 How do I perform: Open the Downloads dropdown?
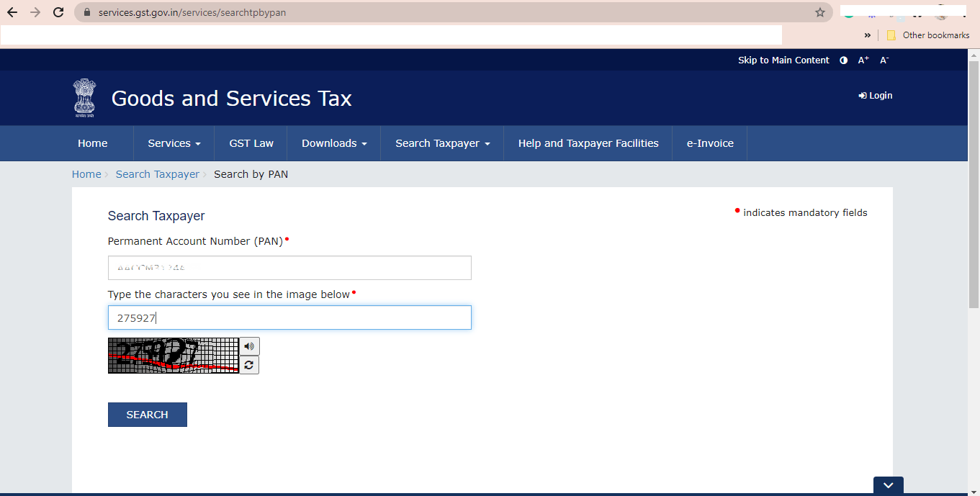[333, 143]
